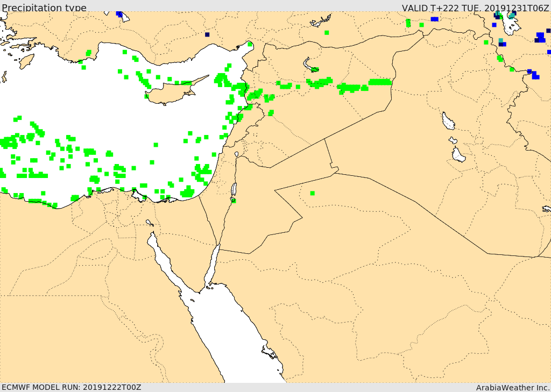Click the 'ECMWF MODEL RUN: 20191222T00Z' label
This screenshot has width=551, height=392.
click(x=72, y=387)
